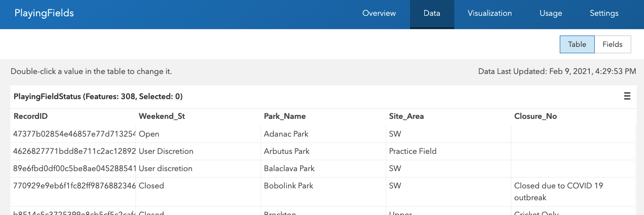The width and height of the screenshot is (644, 215).
Task: Click empty Closure_No cell for Adanac Park
Action: pos(574,134)
